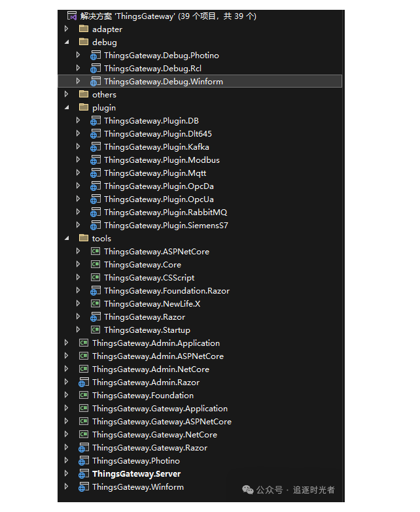The width and height of the screenshot is (420, 512).
Task: Click the tools folder icon
Action: [x=84, y=238]
